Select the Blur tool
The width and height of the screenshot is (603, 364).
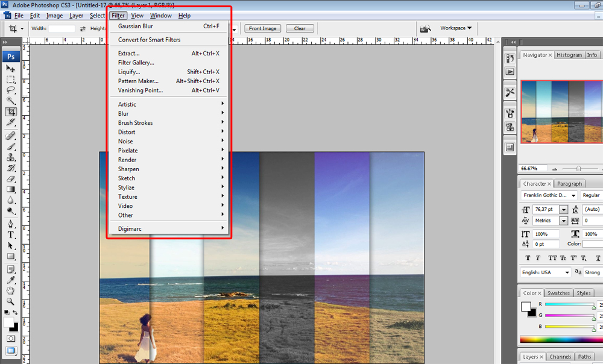click(x=11, y=200)
